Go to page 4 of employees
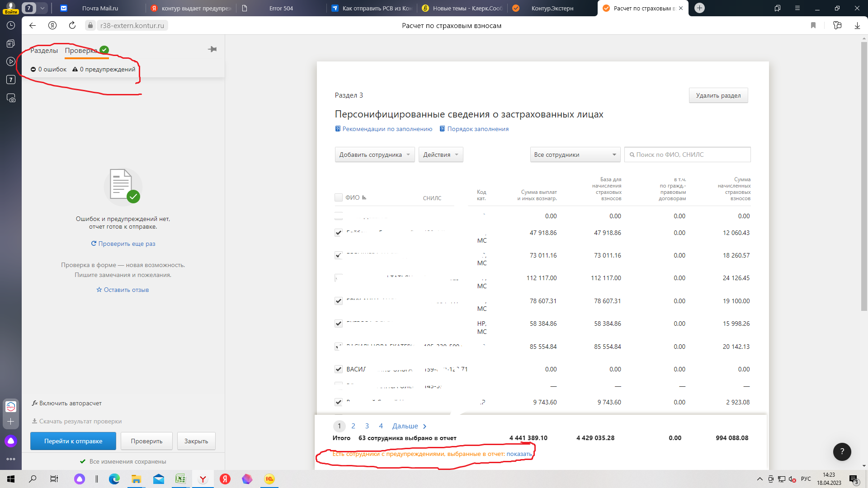 click(381, 426)
